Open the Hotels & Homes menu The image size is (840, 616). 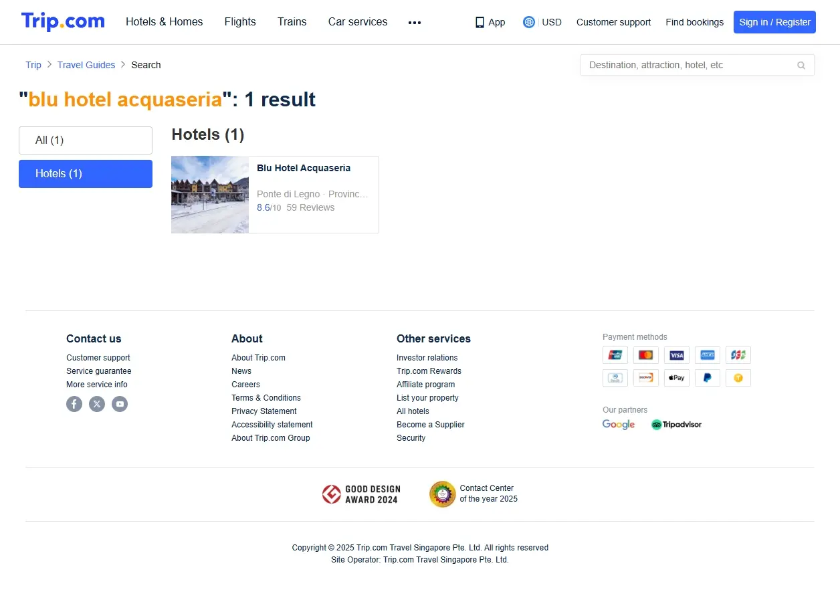[x=165, y=22]
